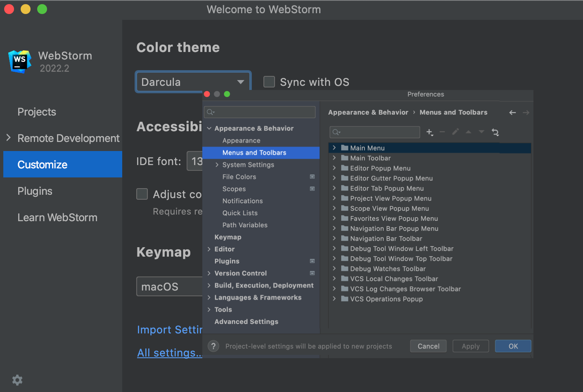This screenshot has width=583, height=392.
Task: Click the search icon in settings search
Action: coord(211,112)
